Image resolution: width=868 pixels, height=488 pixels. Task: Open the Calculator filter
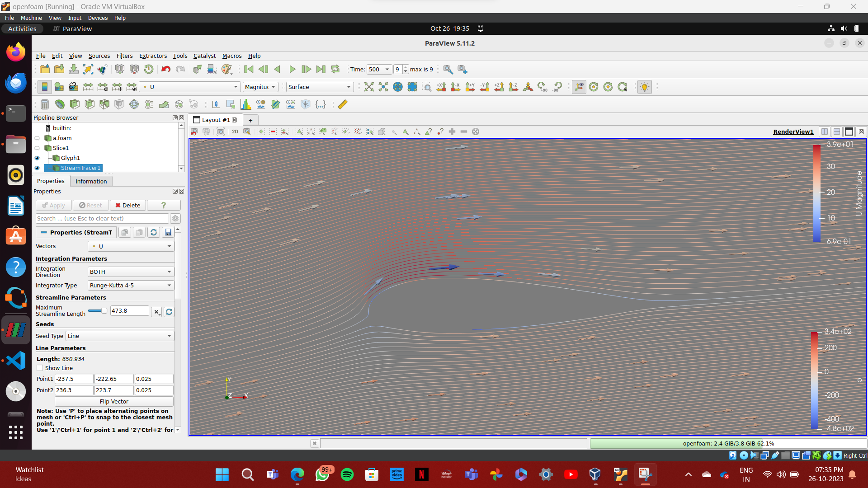(x=44, y=104)
